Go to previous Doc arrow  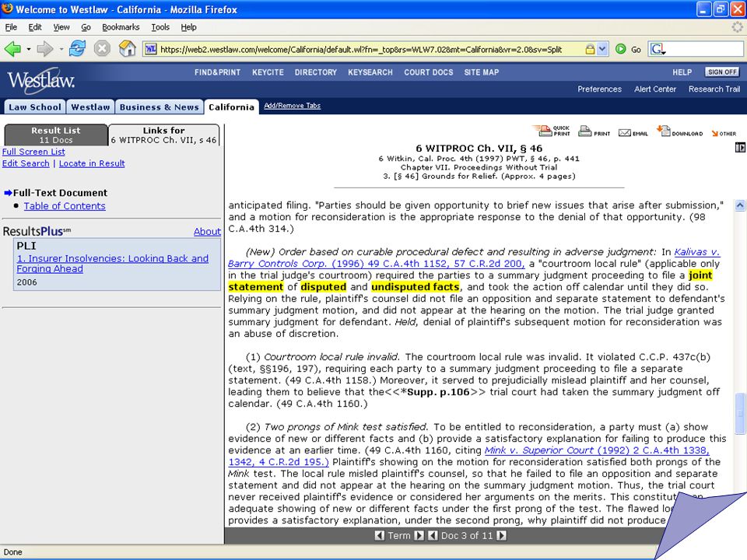pos(433,536)
